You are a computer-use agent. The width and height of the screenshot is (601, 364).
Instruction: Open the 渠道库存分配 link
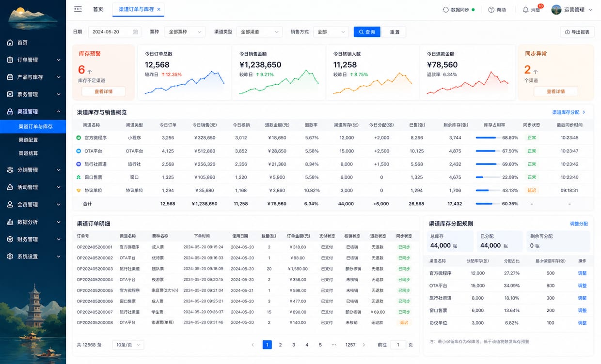(x=569, y=112)
